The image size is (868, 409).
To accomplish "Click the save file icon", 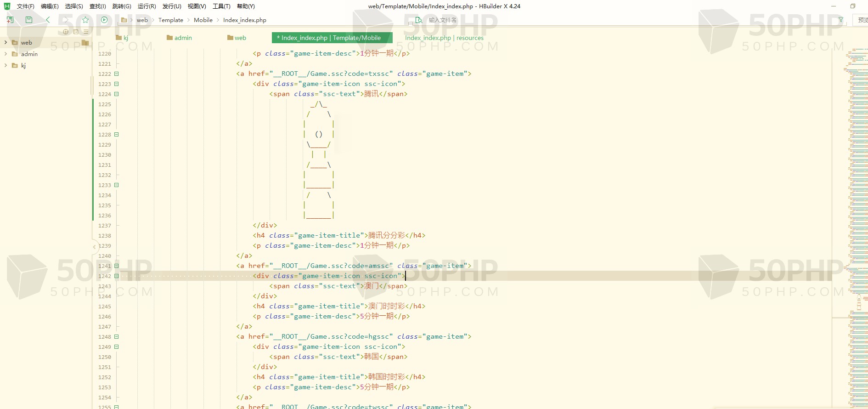I will pos(29,20).
